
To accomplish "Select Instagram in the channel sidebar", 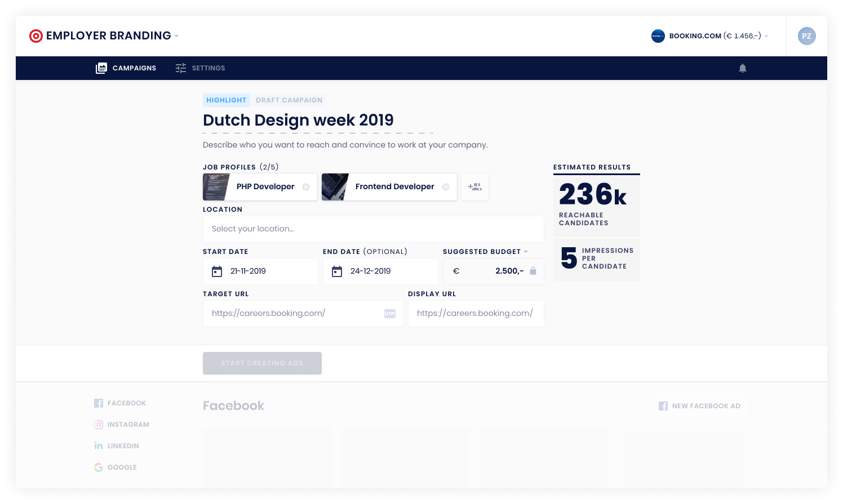I will click(122, 425).
